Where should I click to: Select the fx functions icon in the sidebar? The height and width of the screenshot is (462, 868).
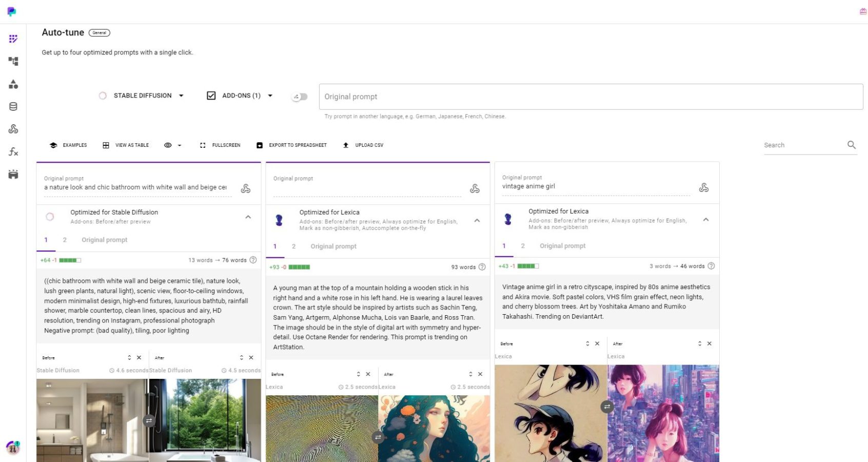pyautogui.click(x=13, y=152)
